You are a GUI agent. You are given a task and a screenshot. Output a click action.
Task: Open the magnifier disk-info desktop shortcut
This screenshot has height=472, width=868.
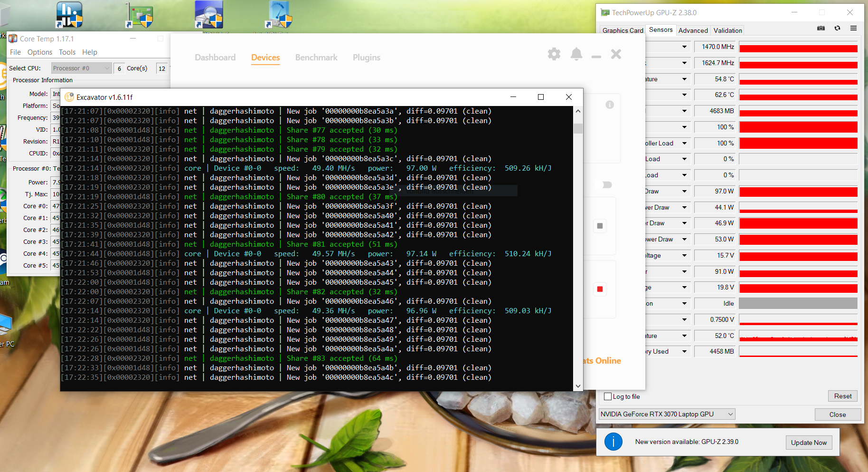(209, 14)
